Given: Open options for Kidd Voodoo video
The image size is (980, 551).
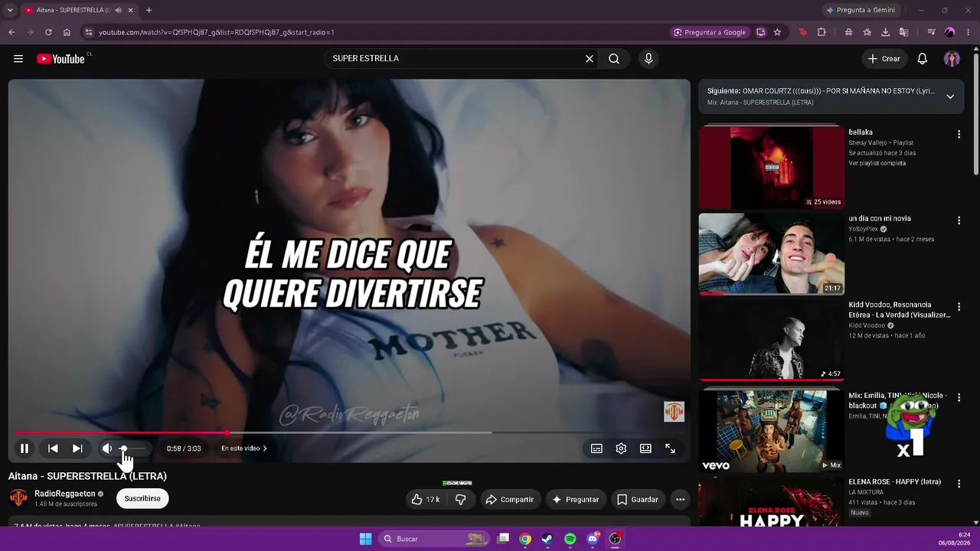Looking at the screenshot, I should coord(959,307).
